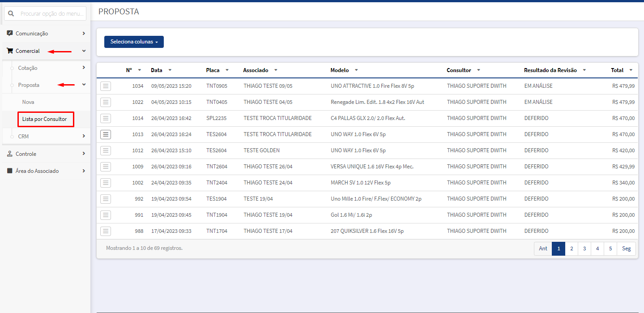Screen dimensions: 644x313
Task: Open row menu icon for proposal 991
Action: 106,215
